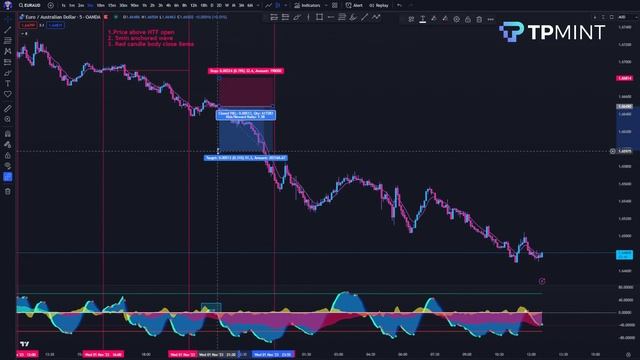Select horizontal line in favorites toolbar
Image resolution: width=640 pixels, height=360 pixels.
coord(331,17)
